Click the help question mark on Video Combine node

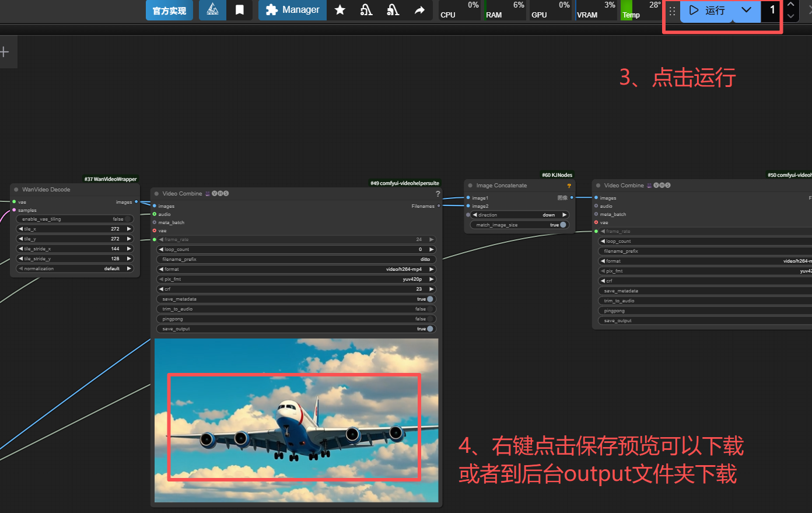[437, 194]
